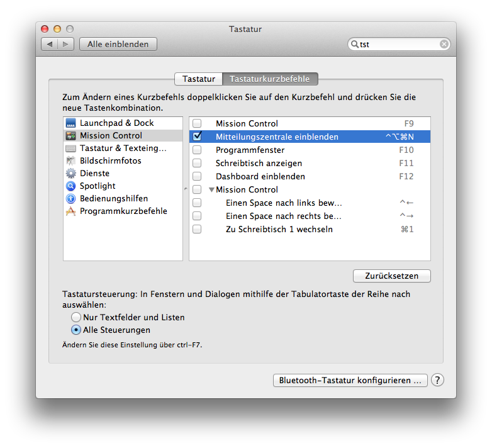Screen dimensions: 492x448
Task: Select Tastatur & Texteing… category row
Action: [x=123, y=148]
